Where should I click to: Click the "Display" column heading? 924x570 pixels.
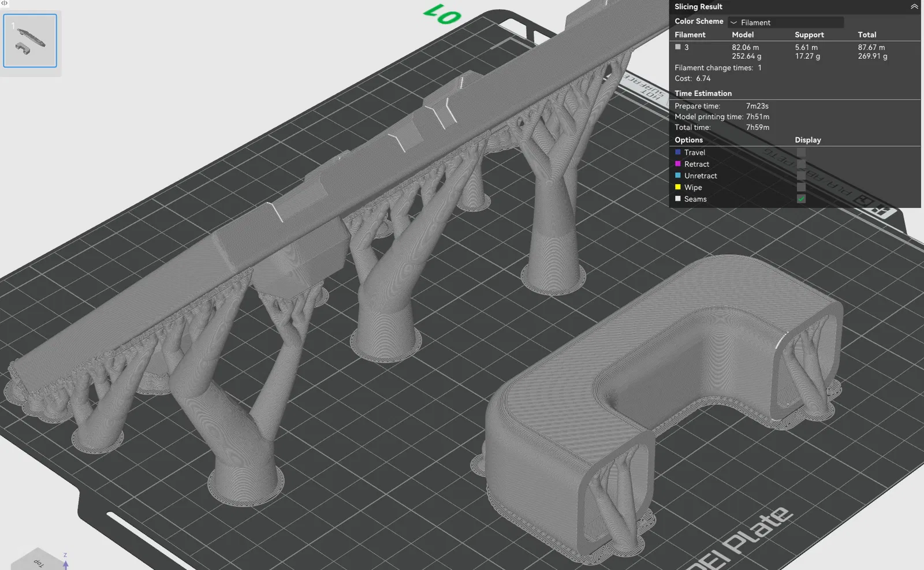click(x=807, y=140)
